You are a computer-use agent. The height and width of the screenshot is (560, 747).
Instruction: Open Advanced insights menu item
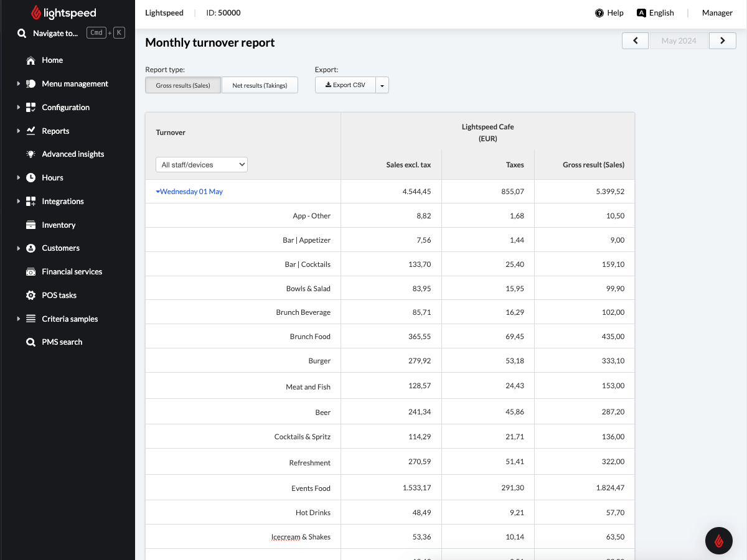tap(73, 154)
